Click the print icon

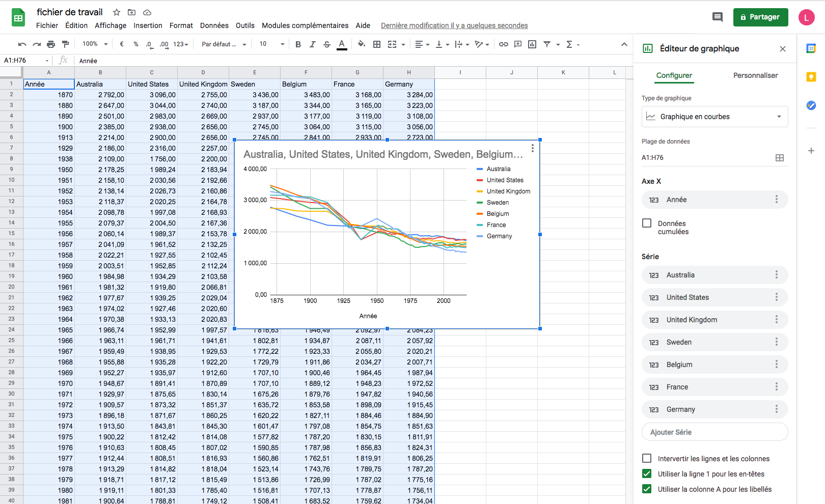click(51, 44)
